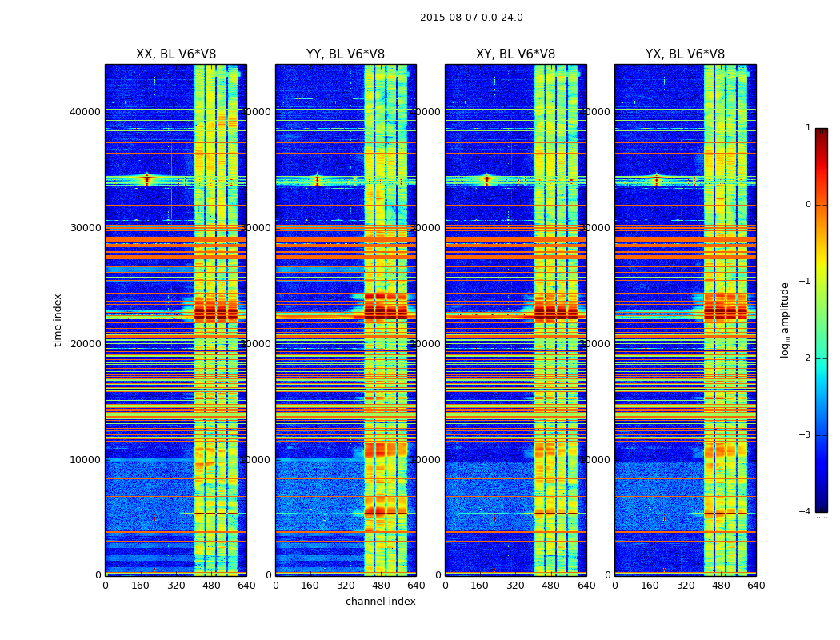The height and width of the screenshot is (640, 840).
Task: Select the "XX, BL V6*V8" subplot title
Action: [x=176, y=54]
